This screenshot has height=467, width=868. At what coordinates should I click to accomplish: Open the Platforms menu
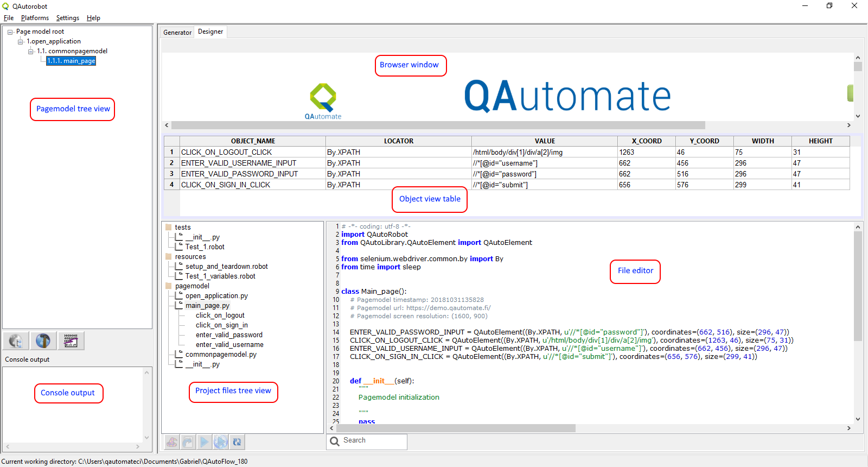35,18
